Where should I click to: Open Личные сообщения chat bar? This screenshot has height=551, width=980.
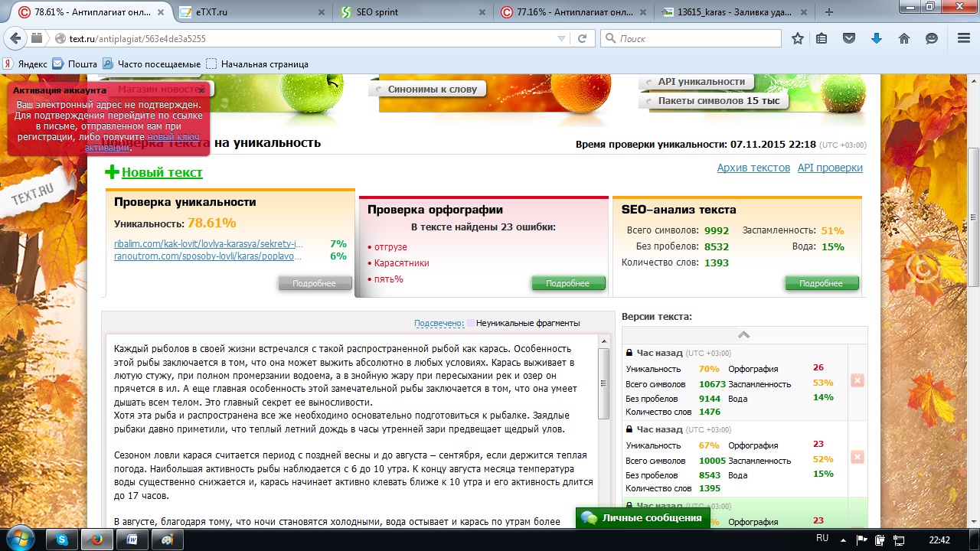[642, 518]
